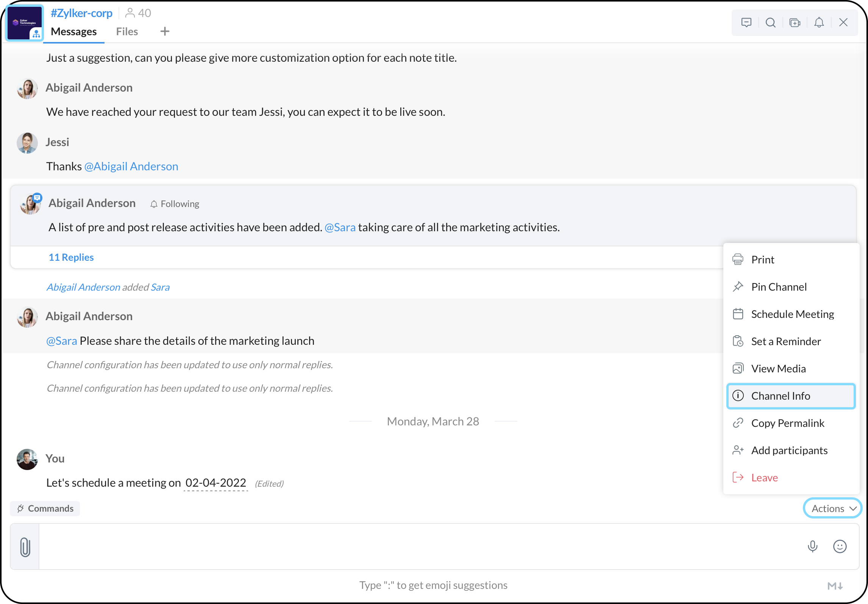
Task: Open the threads icon in header
Action: point(746,23)
